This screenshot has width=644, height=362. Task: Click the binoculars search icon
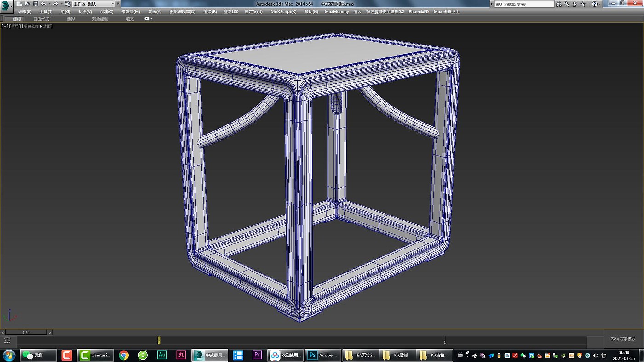coord(559,4)
